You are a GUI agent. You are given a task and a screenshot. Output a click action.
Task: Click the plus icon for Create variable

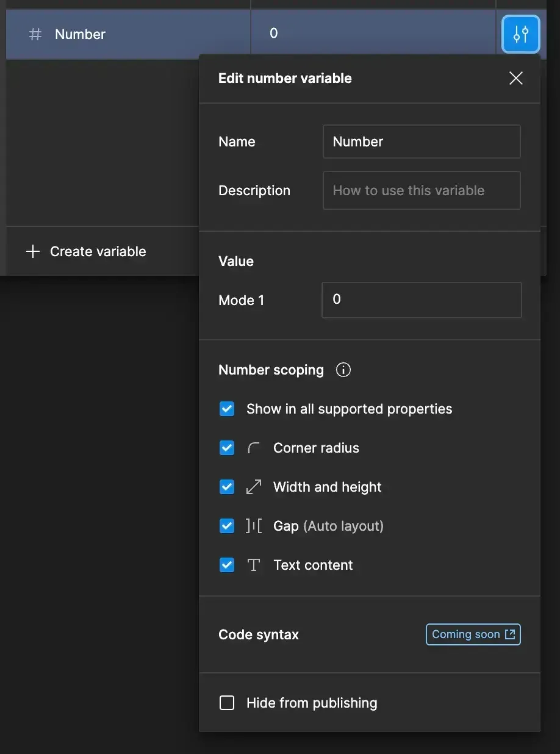coord(32,251)
